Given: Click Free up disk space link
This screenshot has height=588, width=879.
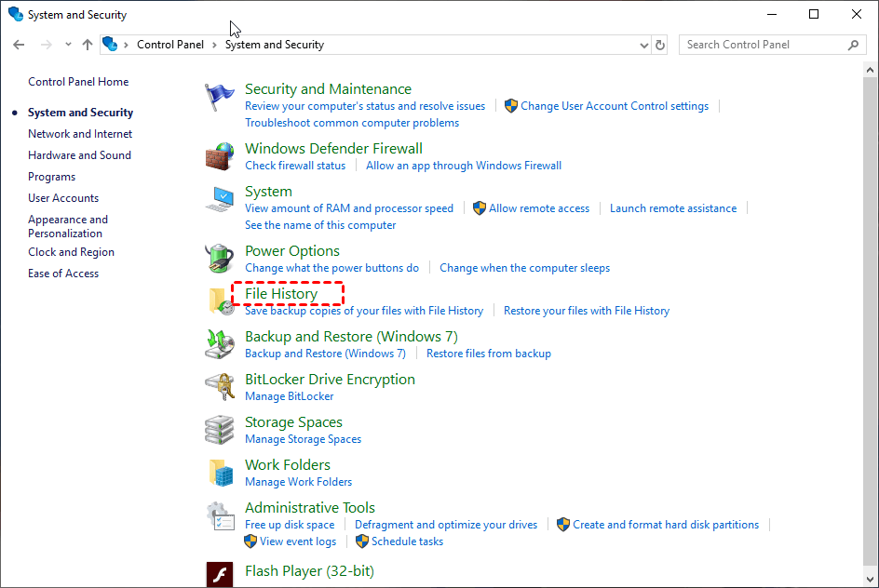Looking at the screenshot, I should 290,525.
